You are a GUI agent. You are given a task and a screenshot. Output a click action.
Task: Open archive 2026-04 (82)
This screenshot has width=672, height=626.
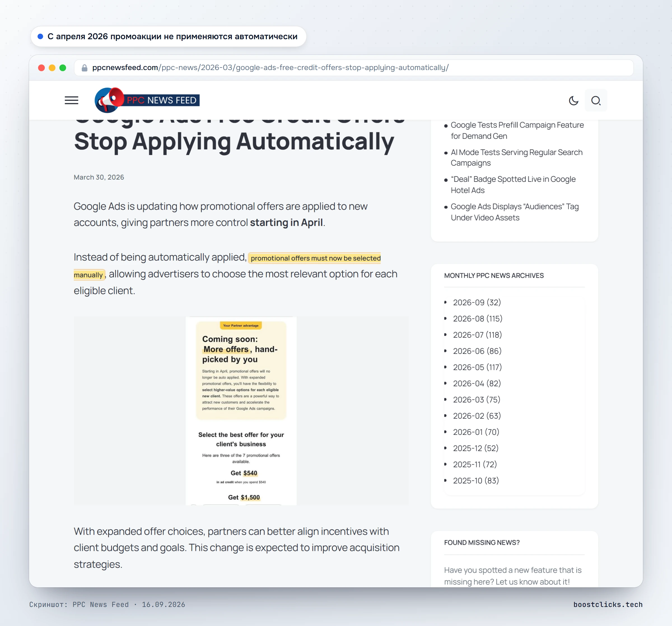click(477, 383)
